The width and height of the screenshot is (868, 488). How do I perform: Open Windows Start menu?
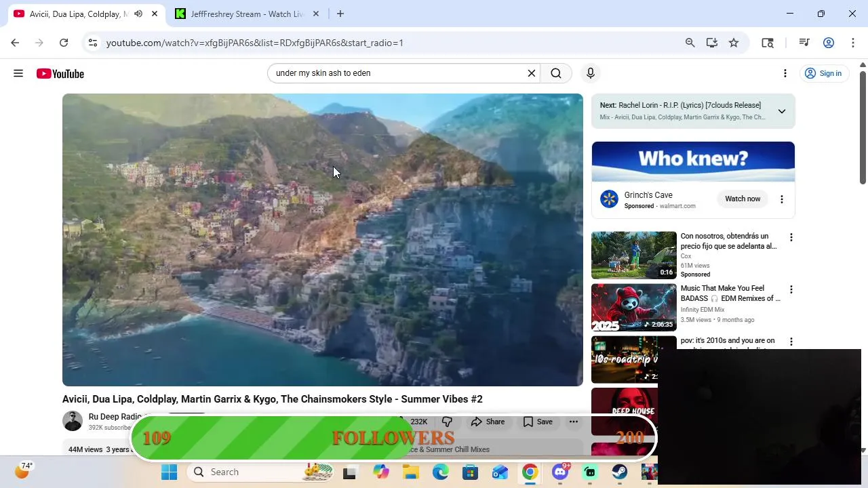coord(169,472)
